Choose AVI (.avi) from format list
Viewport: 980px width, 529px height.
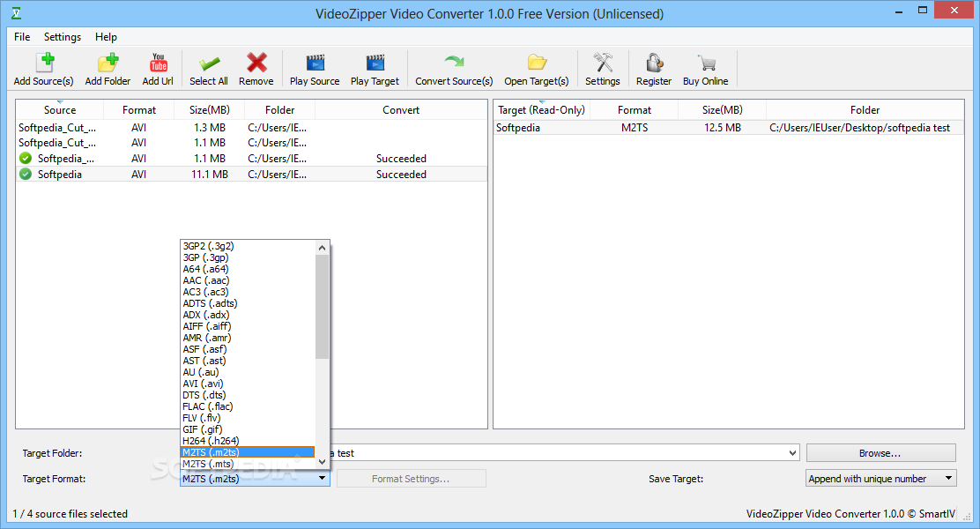pyautogui.click(x=248, y=384)
